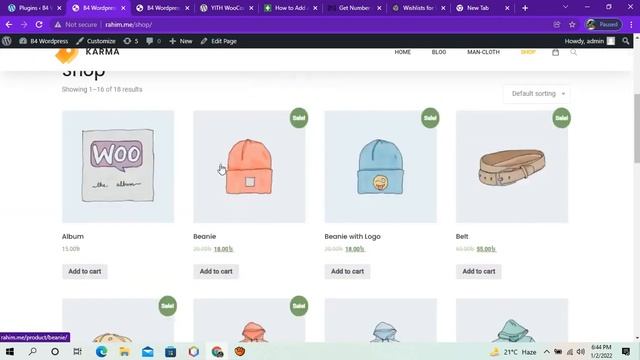Open the notification center icon
Screen dimensions: 640x360
[x=626, y=351]
